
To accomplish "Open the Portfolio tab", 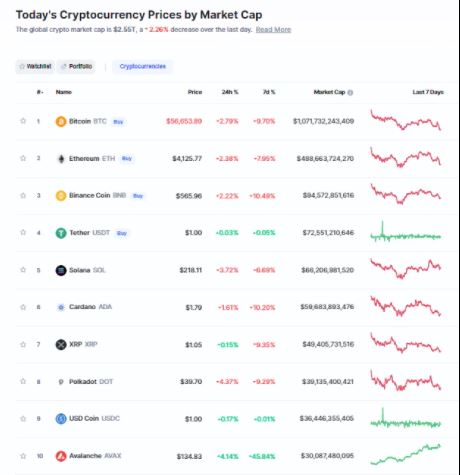I will click(76, 66).
